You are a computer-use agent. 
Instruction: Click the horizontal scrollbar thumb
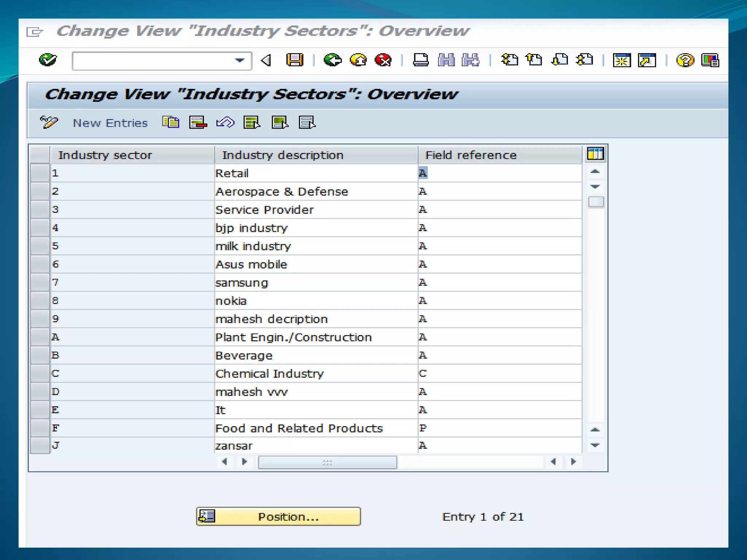(x=327, y=462)
